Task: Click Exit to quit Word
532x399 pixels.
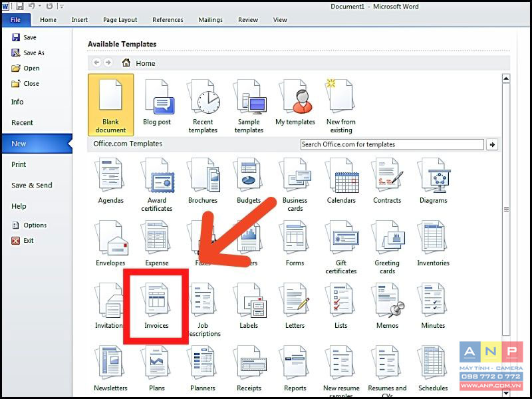Action: [23, 240]
